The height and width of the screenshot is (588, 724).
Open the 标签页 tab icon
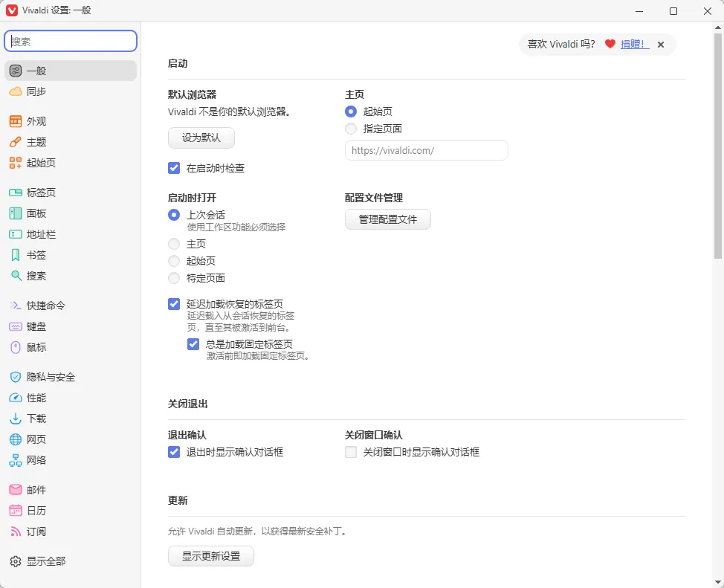pyautogui.click(x=16, y=193)
